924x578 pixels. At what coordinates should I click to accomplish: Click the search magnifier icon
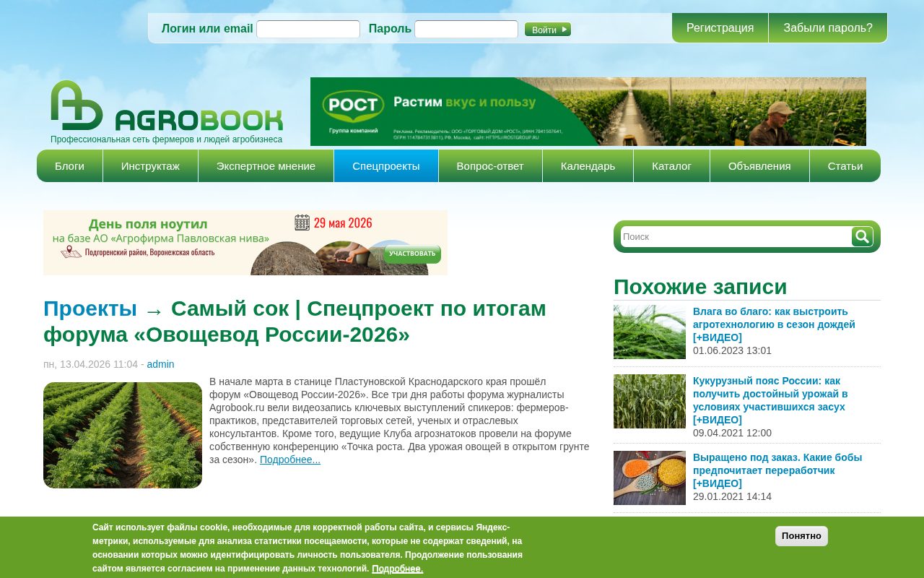861,236
